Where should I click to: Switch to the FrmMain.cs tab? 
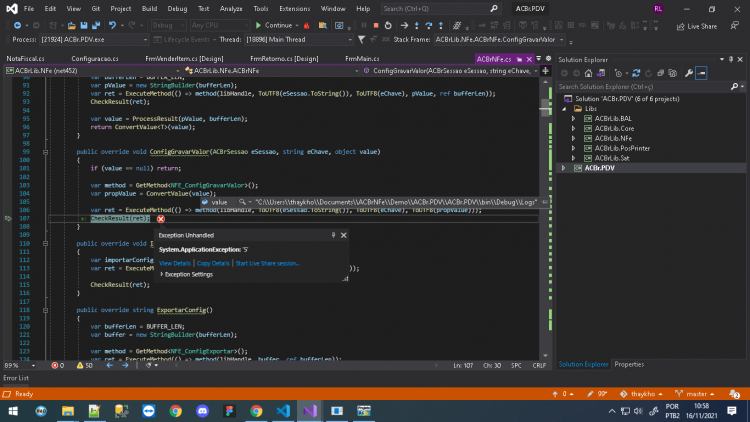pyautogui.click(x=362, y=58)
